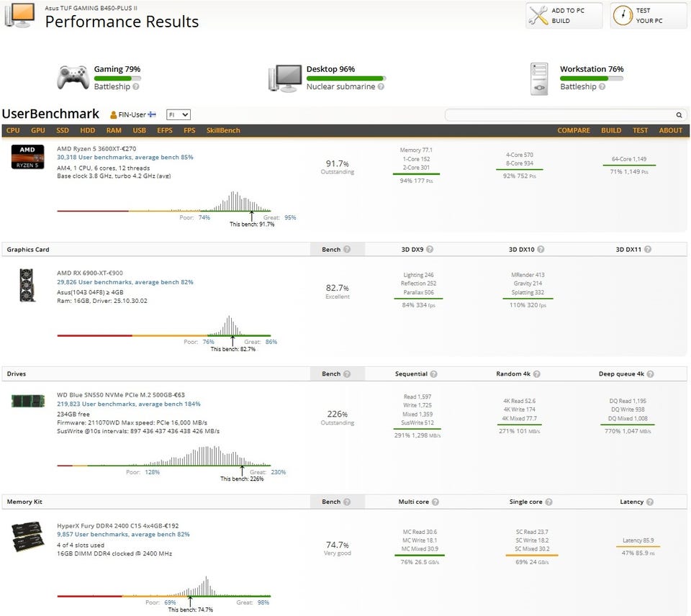This screenshot has width=691, height=616.
Task: Click the AMD Ryzen 5 logo thumbnail
Action: pyautogui.click(x=27, y=157)
